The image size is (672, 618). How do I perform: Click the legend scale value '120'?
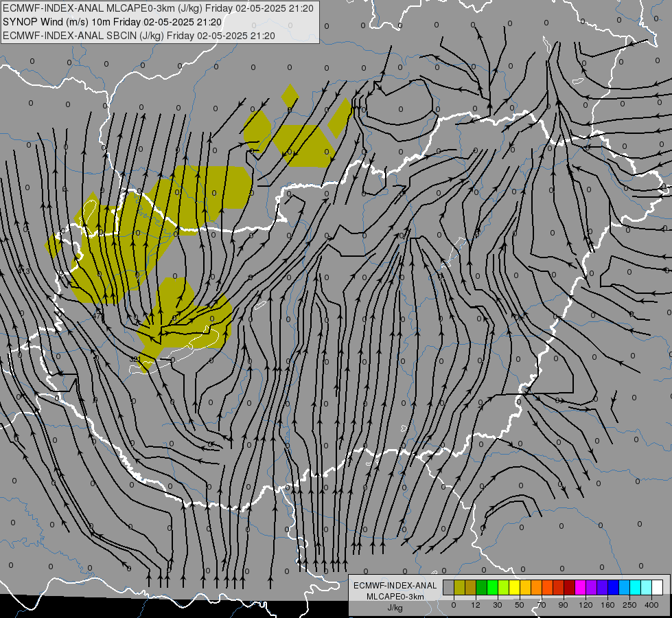[x=586, y=605]
